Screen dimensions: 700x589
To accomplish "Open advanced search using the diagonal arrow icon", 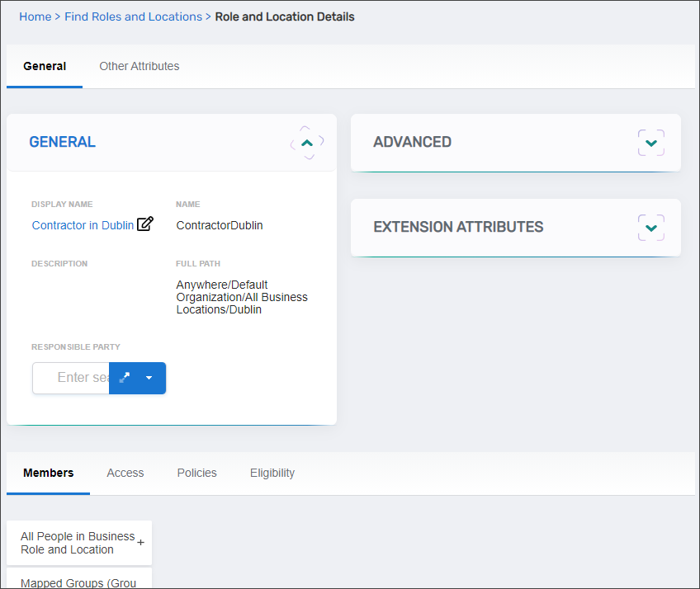I will pyautogui.click(x=125, y=378).
